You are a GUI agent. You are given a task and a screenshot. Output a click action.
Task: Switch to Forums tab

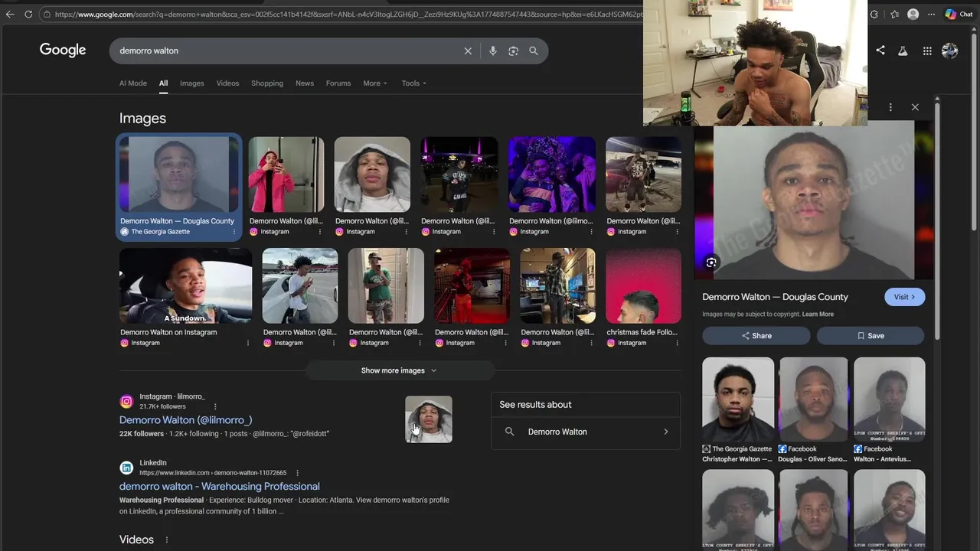[338, 83]
